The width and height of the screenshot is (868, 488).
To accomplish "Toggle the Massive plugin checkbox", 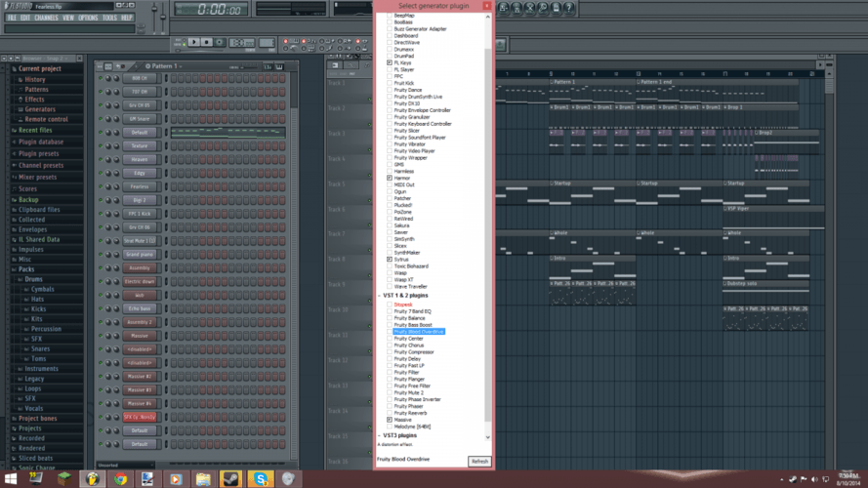I will click(391, 420).
